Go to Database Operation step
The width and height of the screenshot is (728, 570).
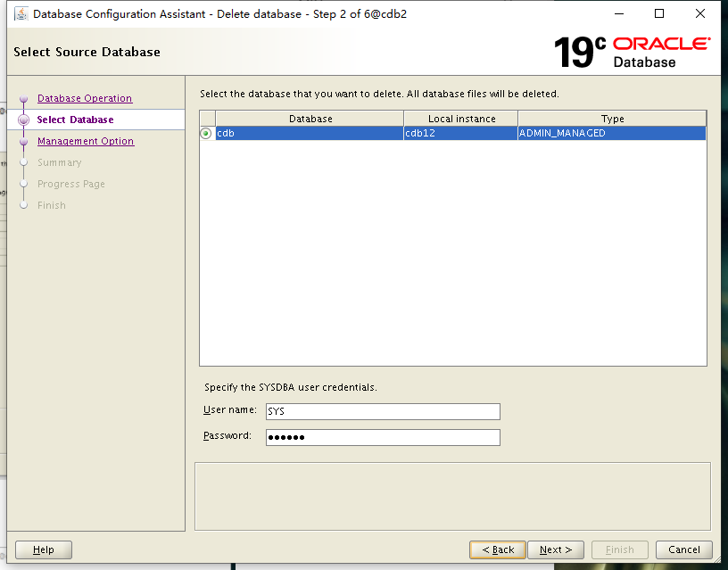(85, 98)
